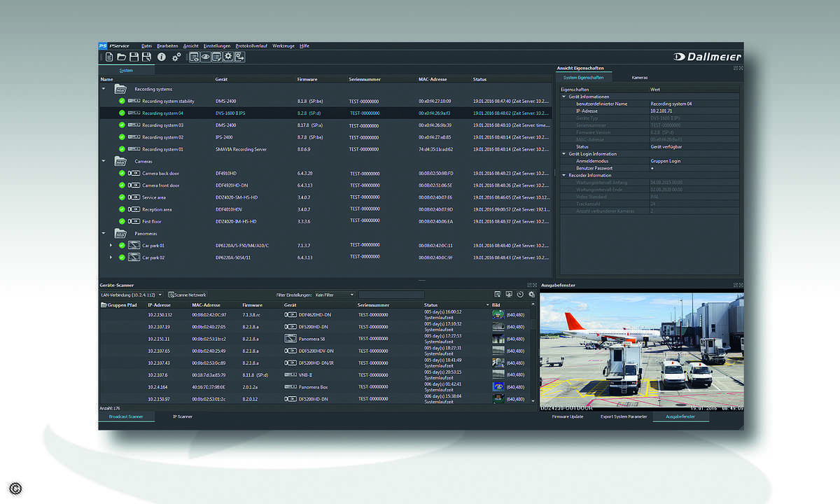
Task: Collapse Recorder Information section
Action: pos(564,175)
